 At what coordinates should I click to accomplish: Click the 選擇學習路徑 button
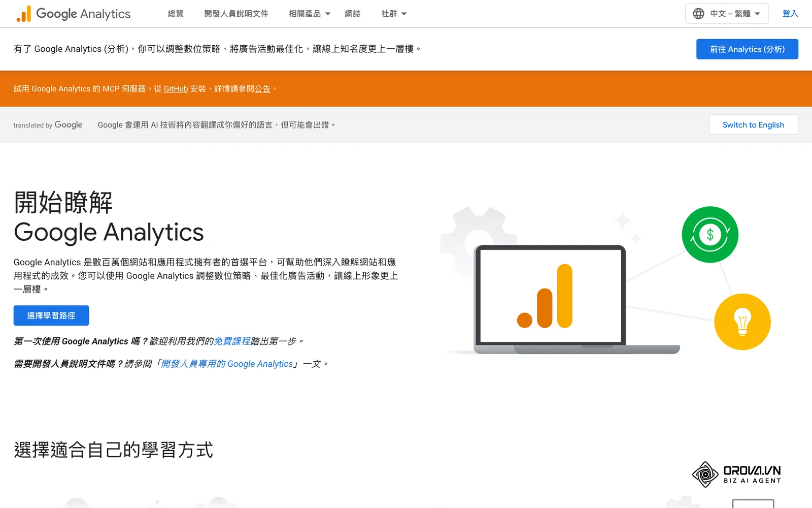coord(51,315)
